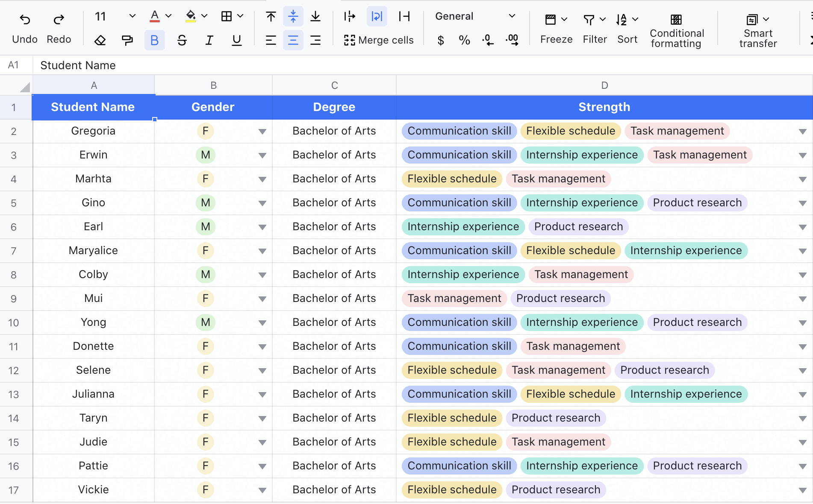Click the currency dollar format icon
This screenshot has width=813, height=504.
pyautogui.click(x=441, y=40)
